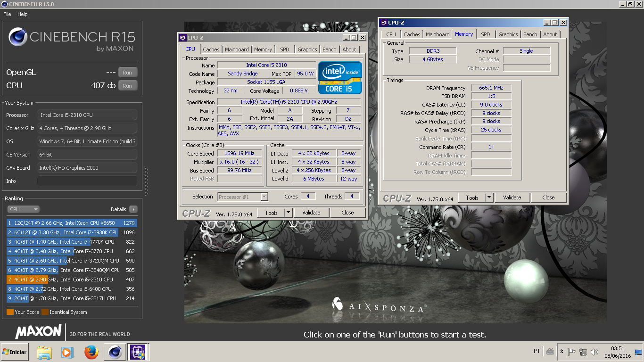Image resolution: width=644 pixels, height=362 pixels.
Task: Select Xeon X5650 ranking entry
Action: pos(72,223)
